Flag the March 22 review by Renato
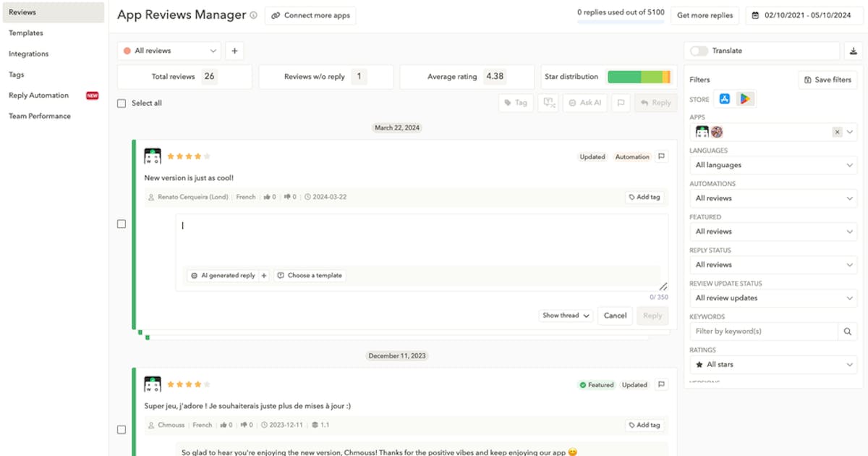Screen dimensions: 868x456 coord(661,156)
